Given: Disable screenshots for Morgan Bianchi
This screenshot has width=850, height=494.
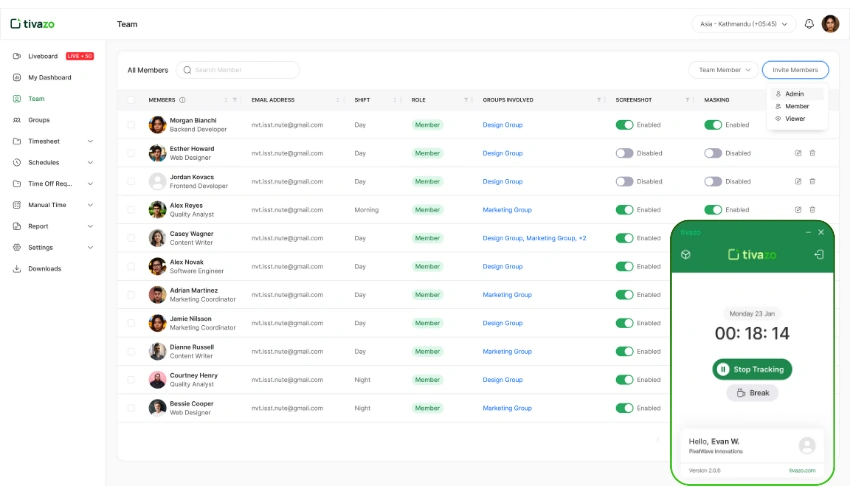Looking at the screenshot, I should (x=624, y=125).
